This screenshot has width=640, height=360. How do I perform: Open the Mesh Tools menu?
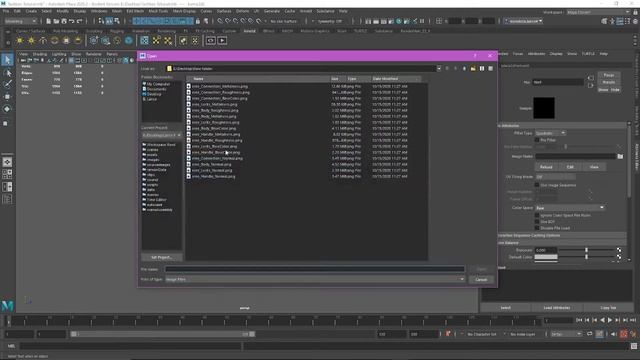click(158, 11)
